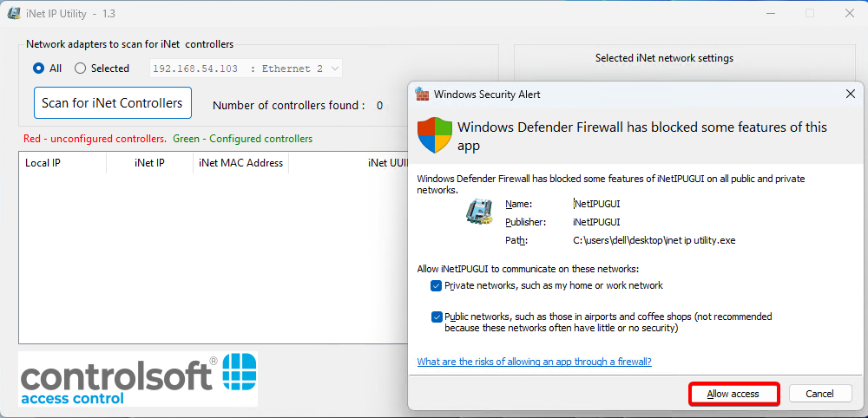Uncheck the Public networks checkbox

pos(437,317)
